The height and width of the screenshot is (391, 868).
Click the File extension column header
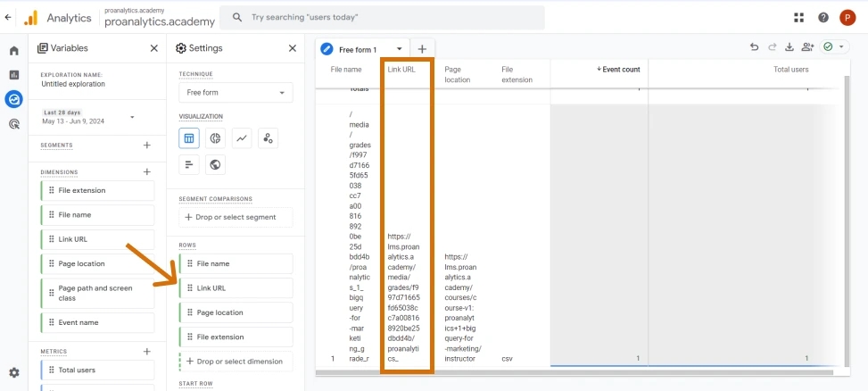pos(517,74)
